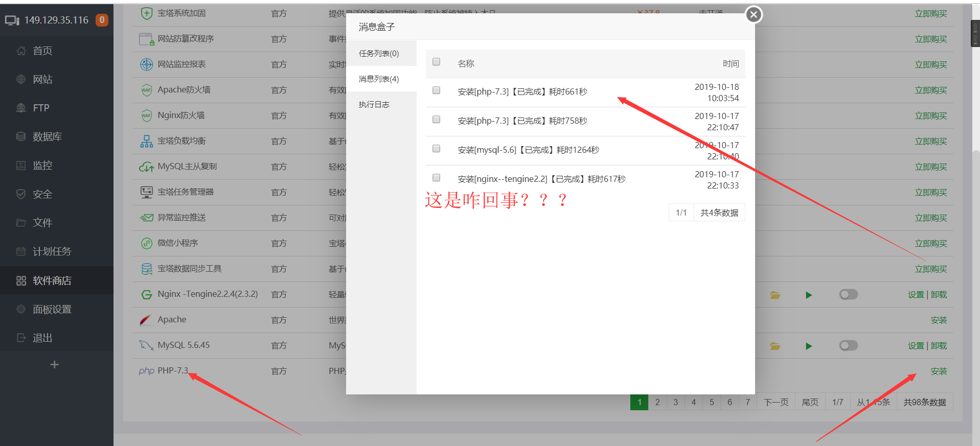
Task: Click the Nginx防火墙 WAF icon
Action: pyautogui.click(x=147, y=115)
